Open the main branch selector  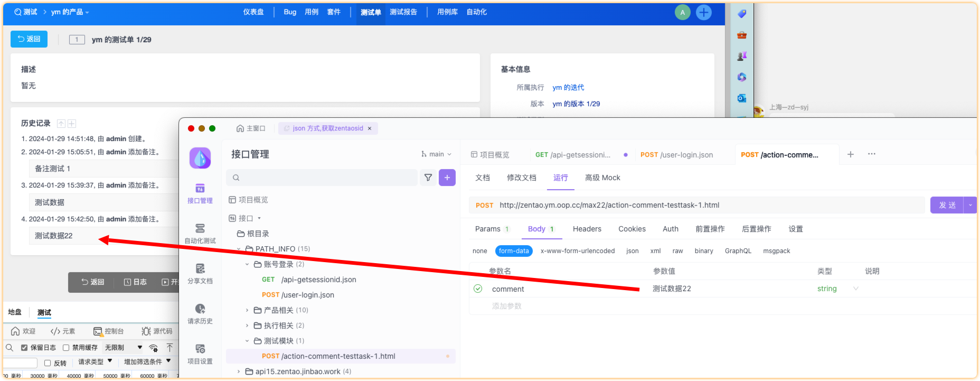tap(437, 154)
